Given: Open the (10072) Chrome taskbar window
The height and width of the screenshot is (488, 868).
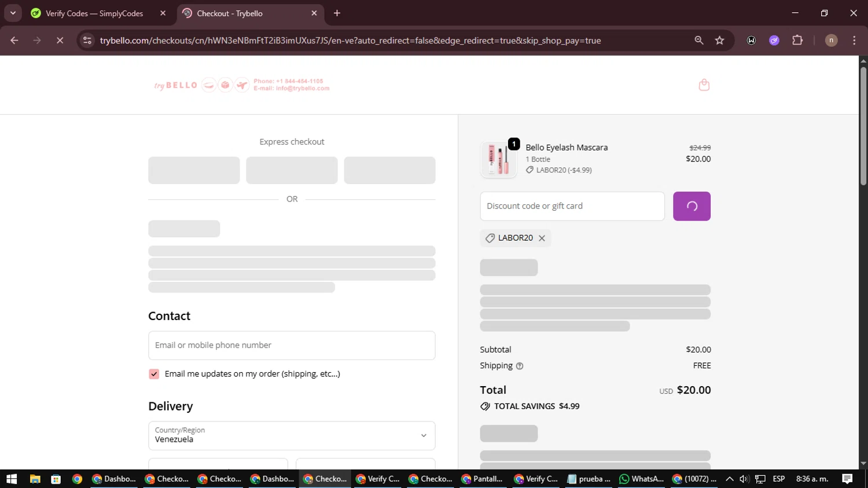Looking at the screenshot, I should tap(694, 479).
